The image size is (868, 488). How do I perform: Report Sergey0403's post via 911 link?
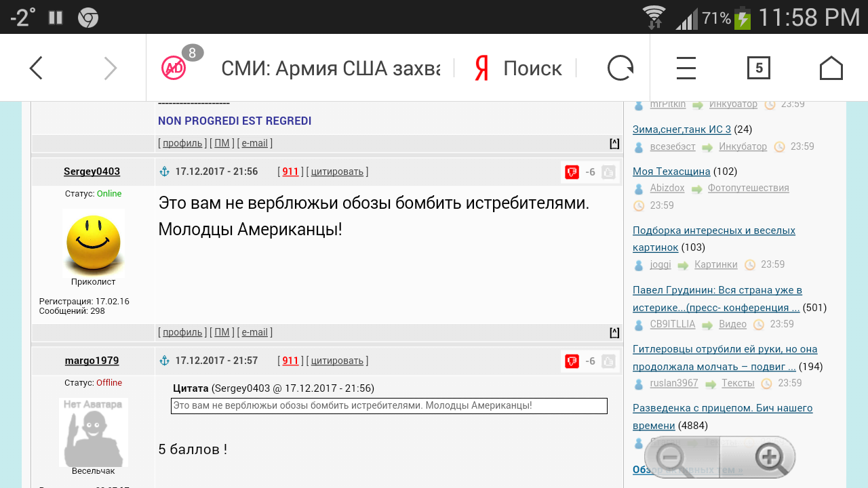[290, 171]
